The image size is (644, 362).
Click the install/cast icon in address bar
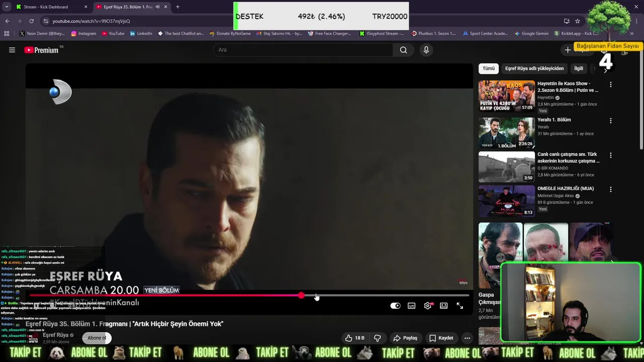point(567,21)
